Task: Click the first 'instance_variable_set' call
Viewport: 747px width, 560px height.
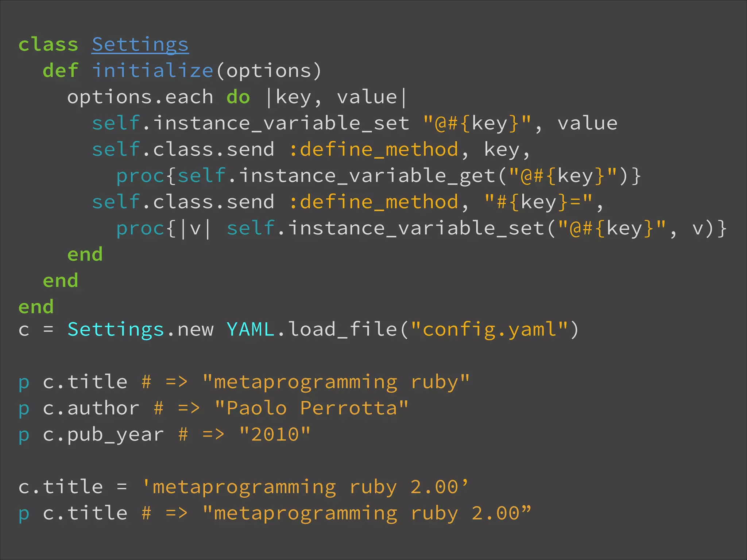Action: 281,123
